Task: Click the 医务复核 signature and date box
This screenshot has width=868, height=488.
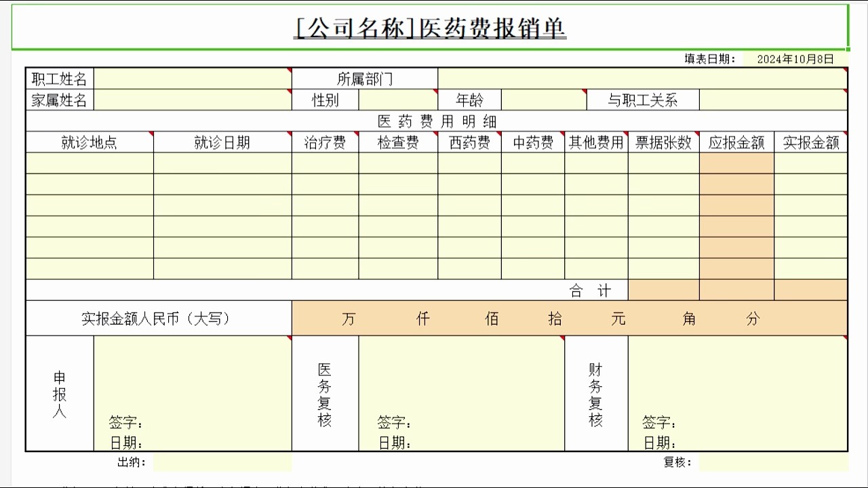Action: point(462,393)
